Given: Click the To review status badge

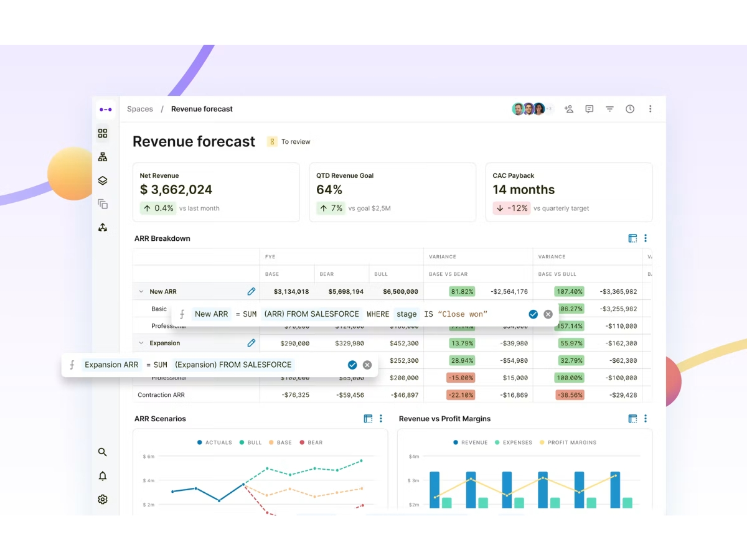Looking at the screenshot, I should 289,142.
